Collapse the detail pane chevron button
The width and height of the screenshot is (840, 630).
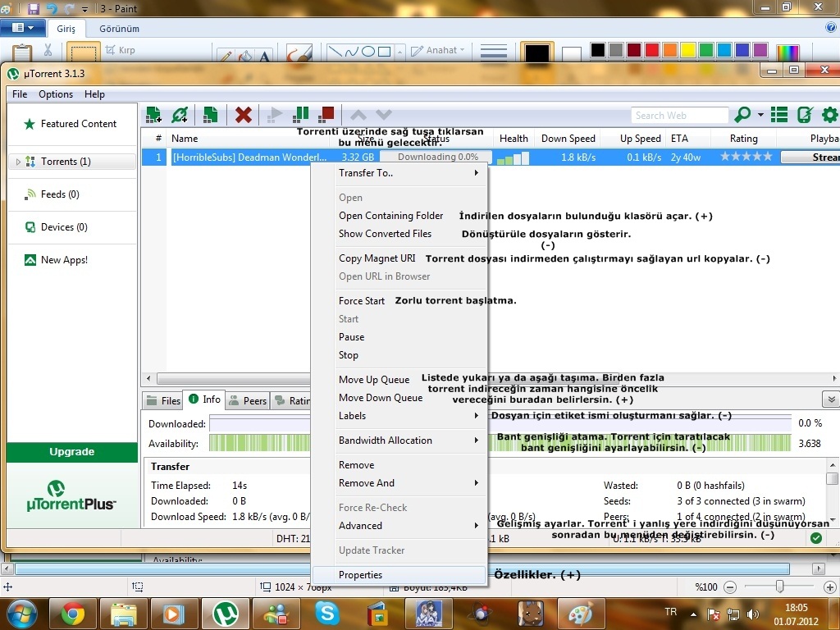830,399
